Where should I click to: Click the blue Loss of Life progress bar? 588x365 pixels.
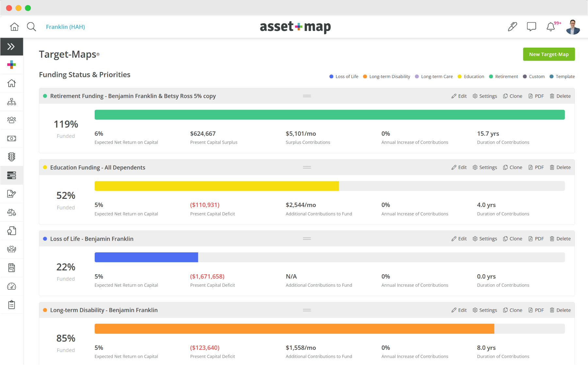(146, 257)
